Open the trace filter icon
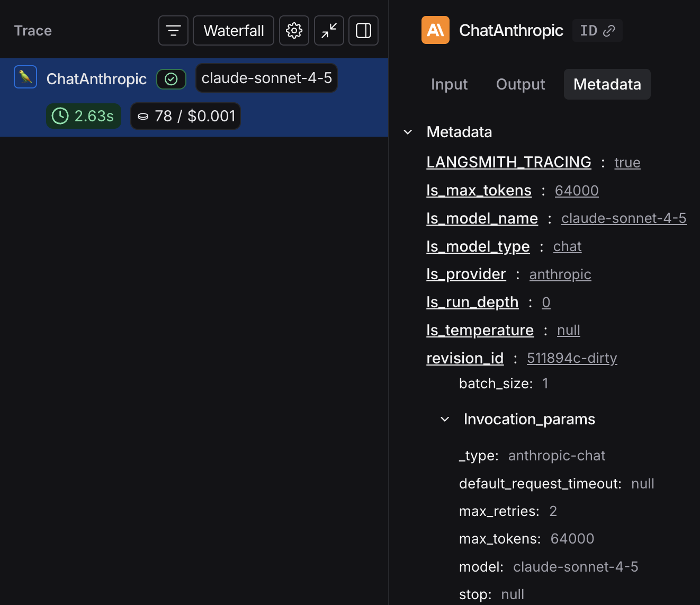700x605 pixels. pyautogui.click(x=173, y=30)
